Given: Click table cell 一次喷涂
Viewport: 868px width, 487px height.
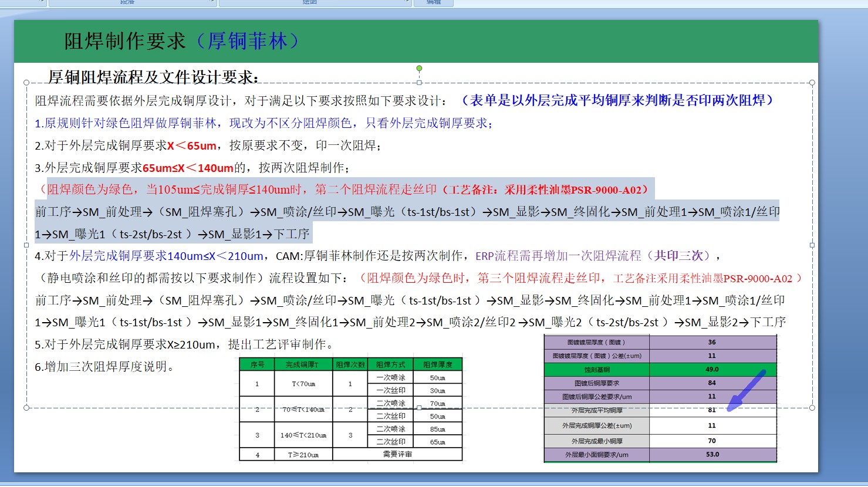Looking at the screenshot, I should (391, 378).
